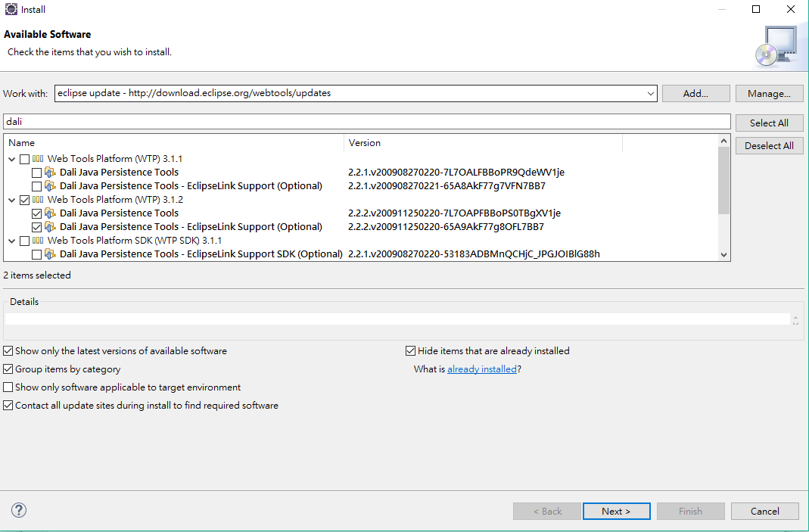Open the Work with dropdown list
The height and width of the screenshot is (532, 809).
tap(651, 93)
